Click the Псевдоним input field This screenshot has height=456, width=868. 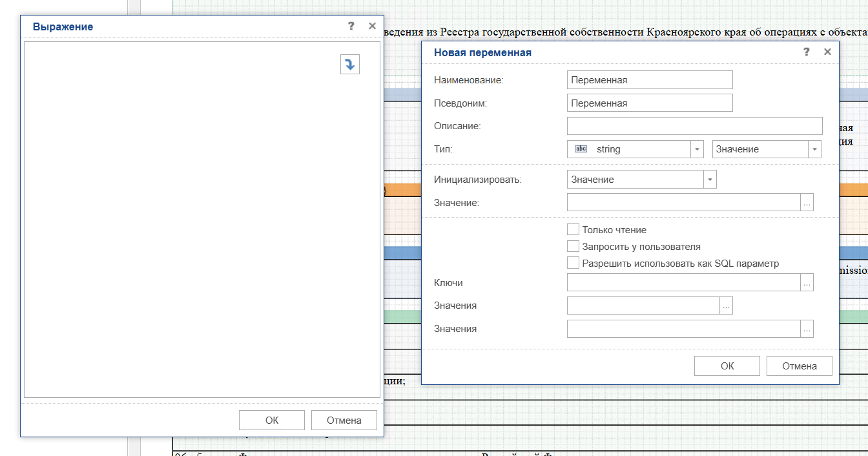tap(650, 103)
